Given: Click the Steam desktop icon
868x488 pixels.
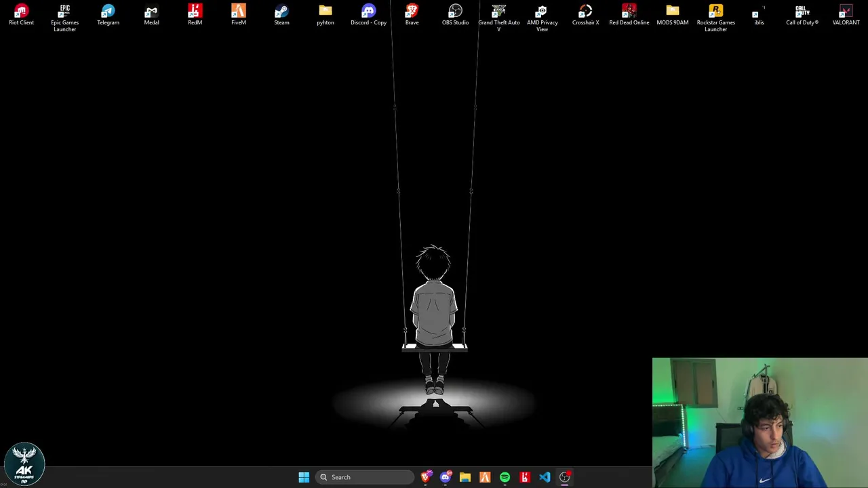Looking at the screenshot, I should 281,16.
